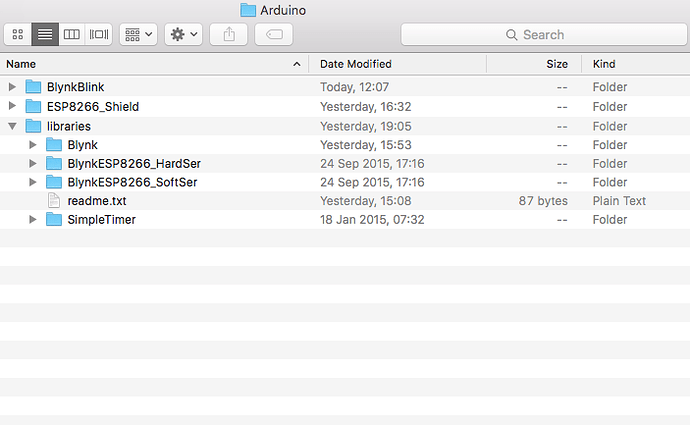Click the 'Today, 12:07' date
The height and width of the screenshot is (425, 690).
[354, 87]
